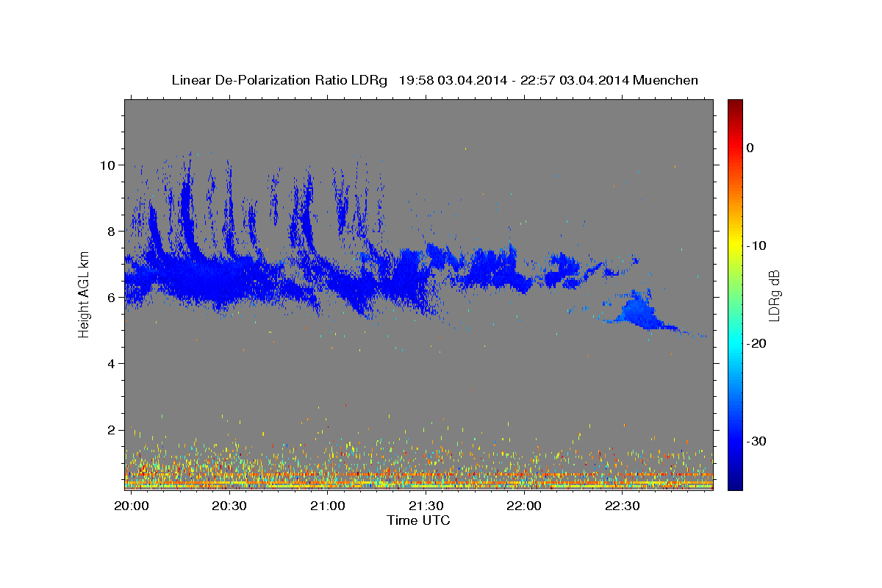Click the 21:30 time tick label
This screenshot has width=882, height=588.
tap(426, 506)
